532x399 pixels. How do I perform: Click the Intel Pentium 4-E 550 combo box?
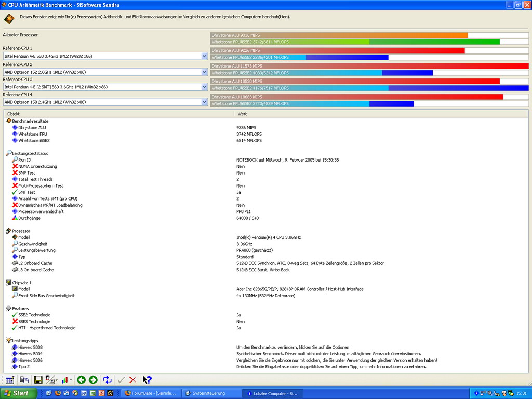(x=105, y=56)
